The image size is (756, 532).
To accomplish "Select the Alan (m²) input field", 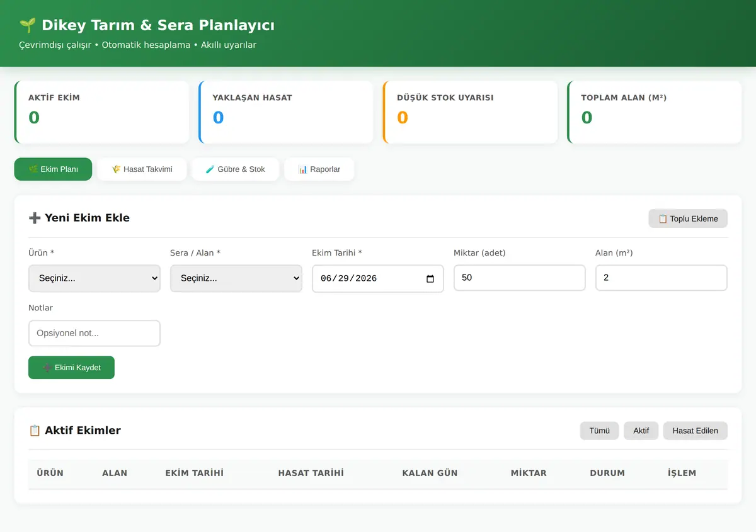I will pyautogui.click(x=661, y=278).
